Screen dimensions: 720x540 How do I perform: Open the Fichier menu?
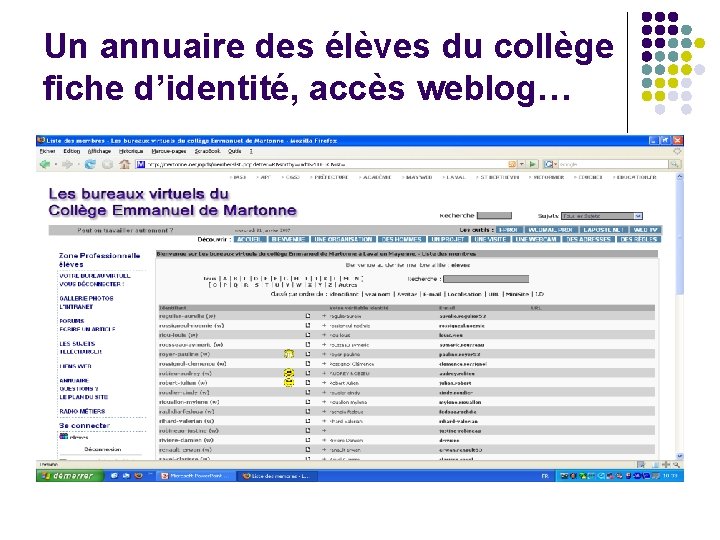(47, 151)
